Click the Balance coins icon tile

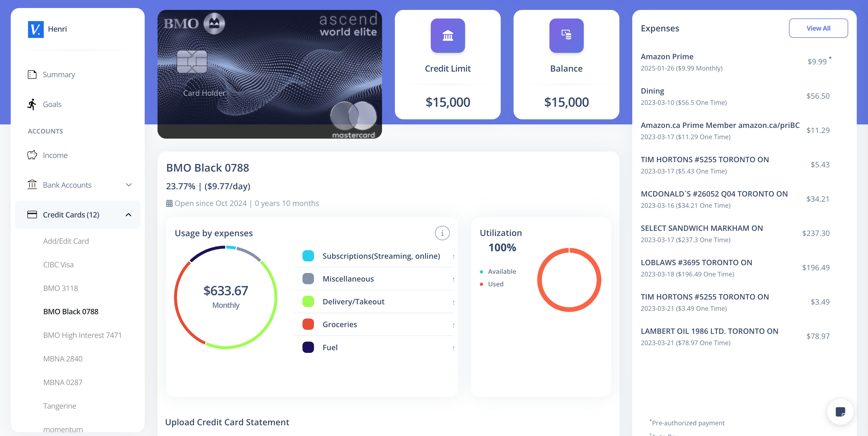[x=566, y=36]
